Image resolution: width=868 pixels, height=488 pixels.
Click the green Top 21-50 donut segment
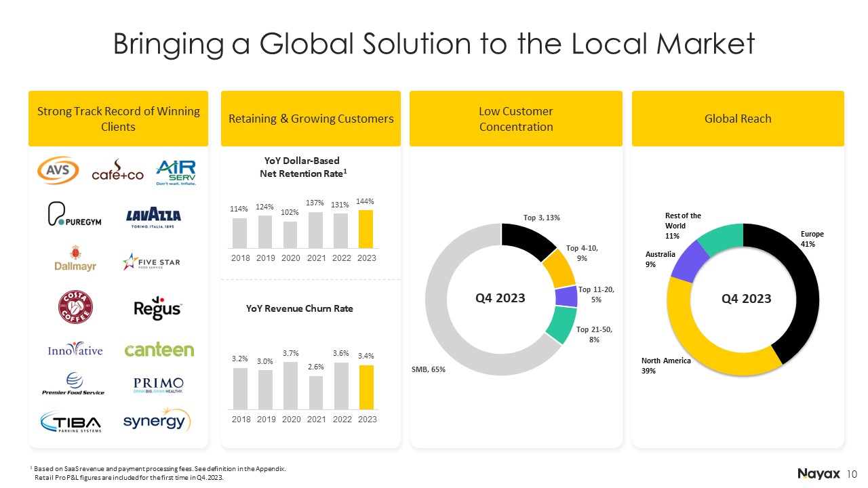(x=561, y=325)
